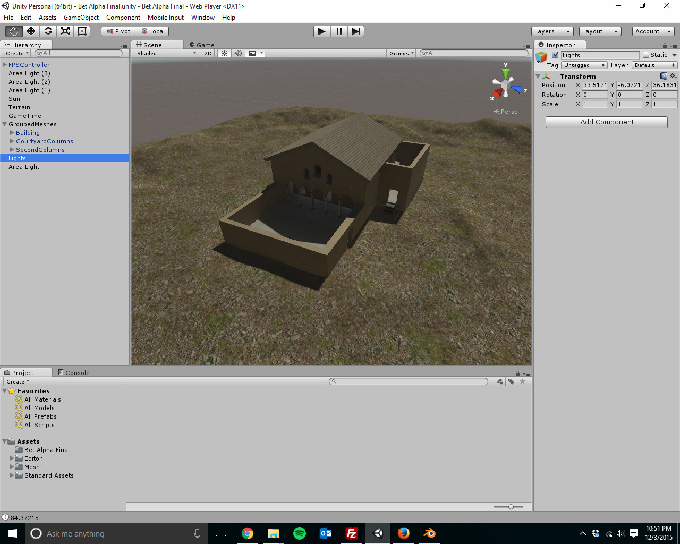Open the Layout dropdown
The height and width of the screenshot is (544, 680).
(x=600, y=31)
